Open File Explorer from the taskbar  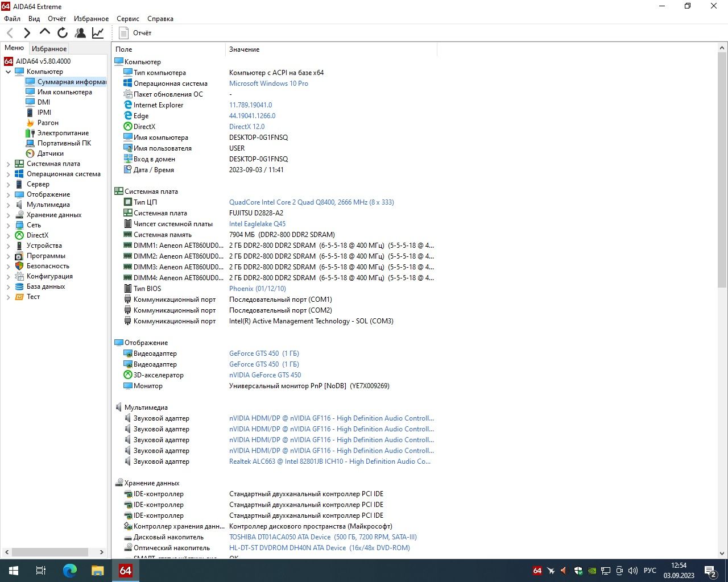tap(98, 571)
